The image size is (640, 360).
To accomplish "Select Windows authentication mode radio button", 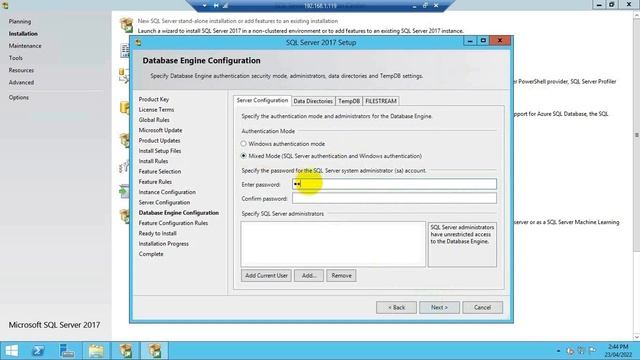I will 243,144.
